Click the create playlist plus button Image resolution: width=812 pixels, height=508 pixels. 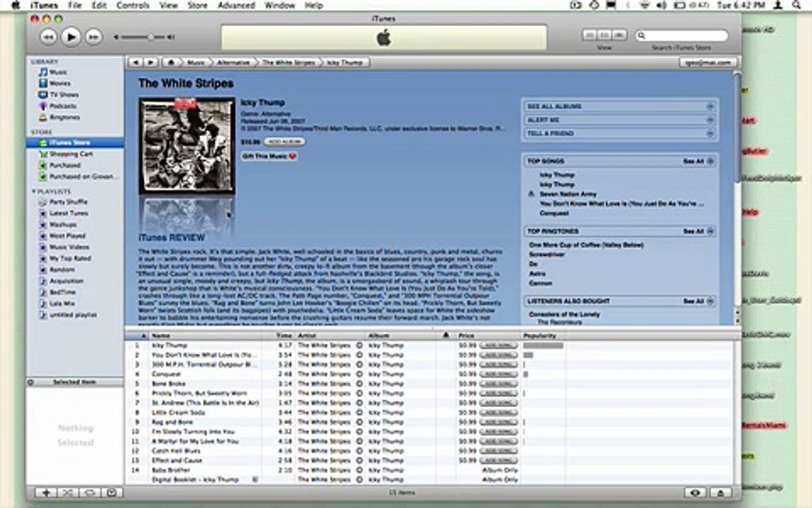coord(46,492)
